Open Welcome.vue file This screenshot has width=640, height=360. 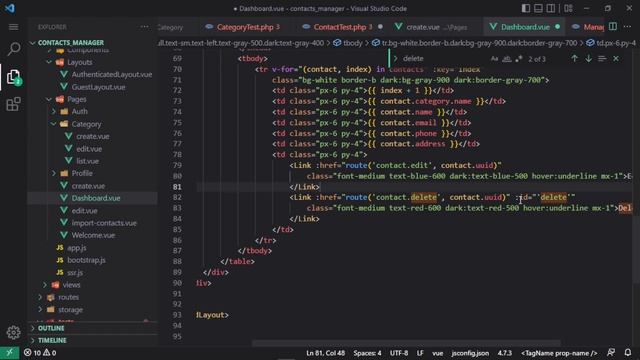click(93, 235)
